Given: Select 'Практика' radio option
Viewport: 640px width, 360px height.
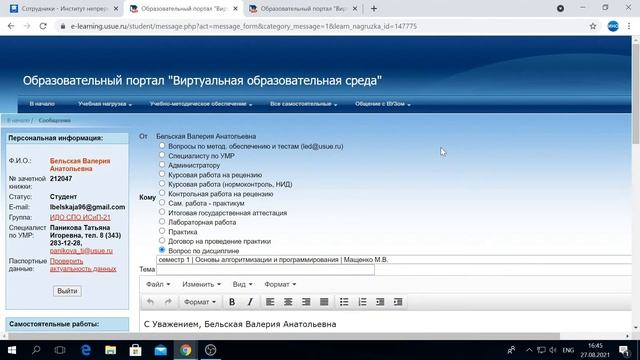Looking at the screenshot, I should coord(162,231).
